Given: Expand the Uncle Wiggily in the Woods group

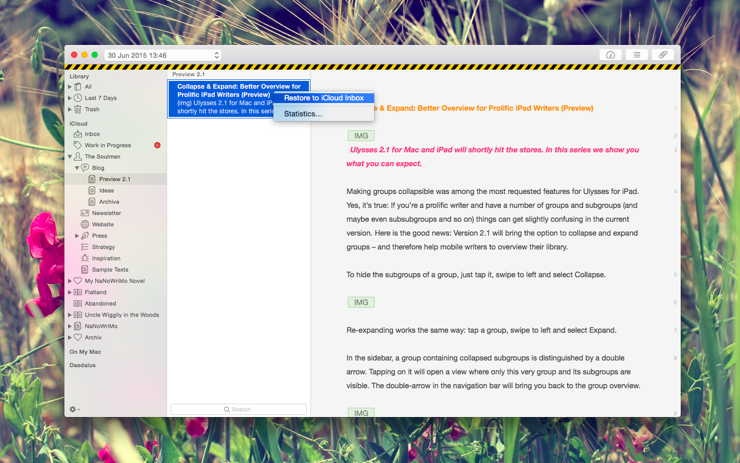Looking at the screenshot, I should click(70, 315).
